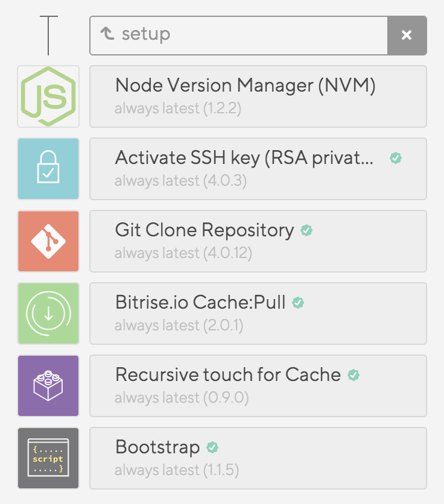Click the verified badge beside Git Clone Repository
This screenshot has width=444, height=504.
tap(306, 230)
